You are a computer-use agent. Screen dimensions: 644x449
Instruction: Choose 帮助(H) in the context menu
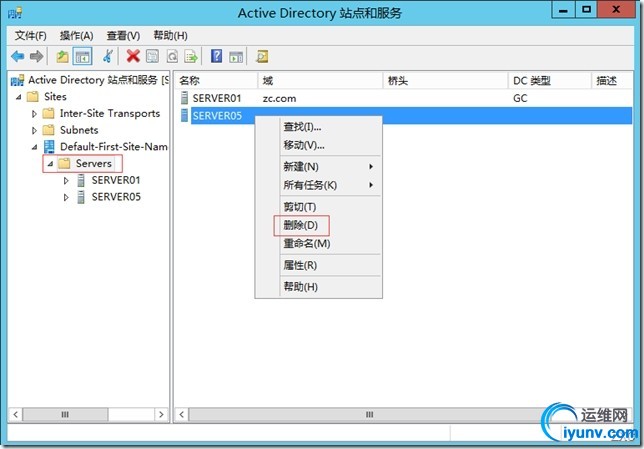point(319,286)
